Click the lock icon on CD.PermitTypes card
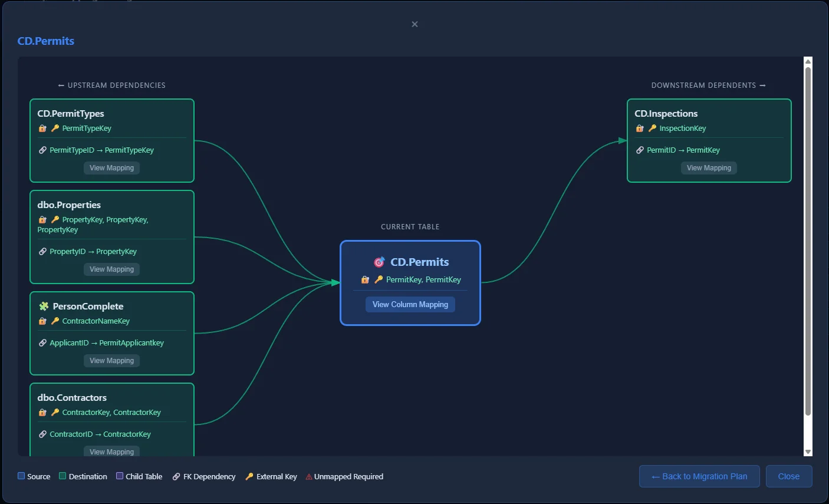 42,128
